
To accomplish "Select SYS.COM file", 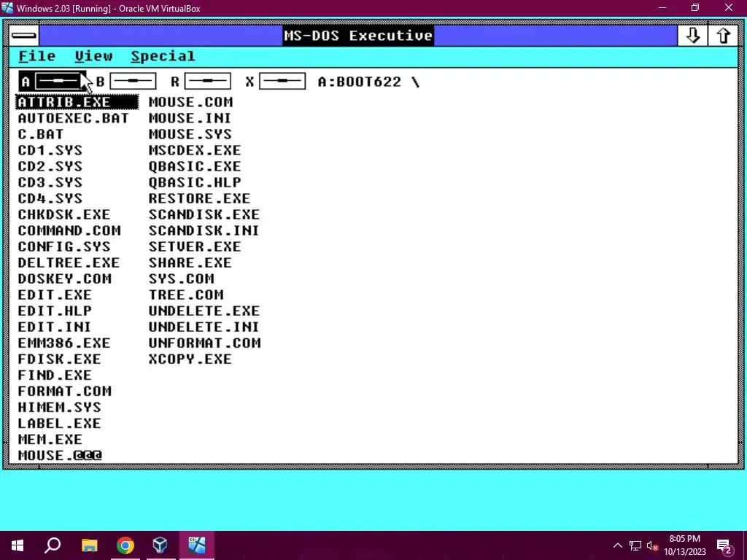I will [182, 279].
